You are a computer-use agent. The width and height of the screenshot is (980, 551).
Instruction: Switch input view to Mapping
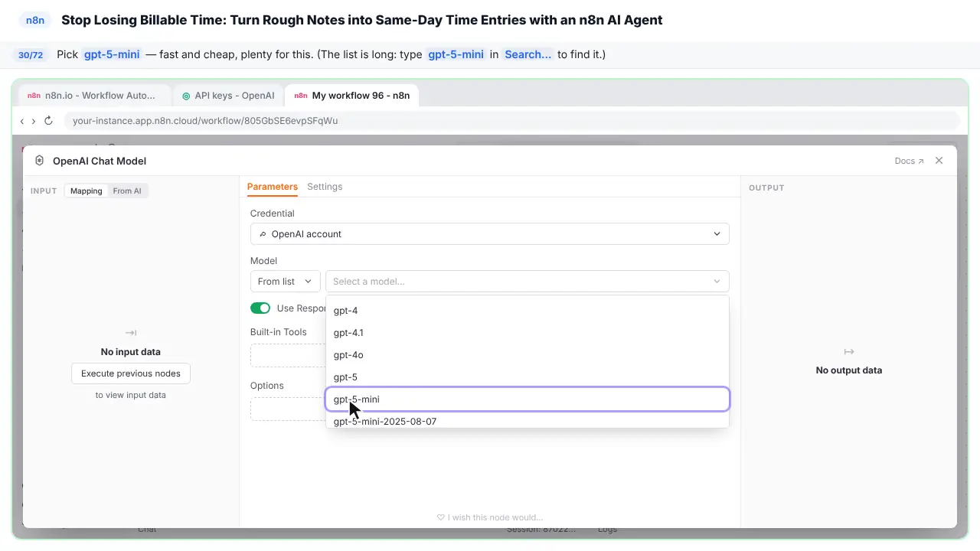[x=87, y=191]
